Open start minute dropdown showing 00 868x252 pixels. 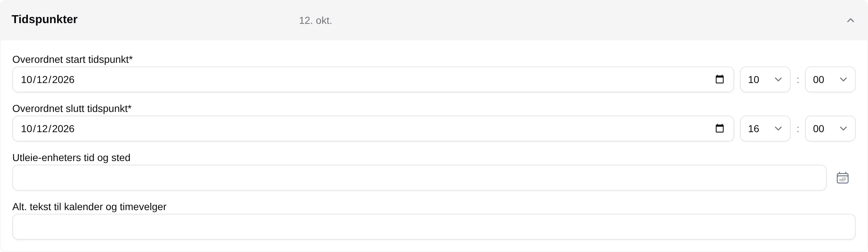(830, 79)
